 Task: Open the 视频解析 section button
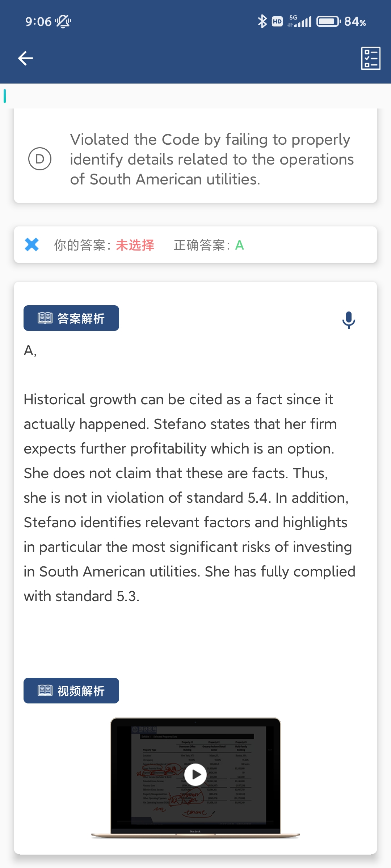point(71,691)
